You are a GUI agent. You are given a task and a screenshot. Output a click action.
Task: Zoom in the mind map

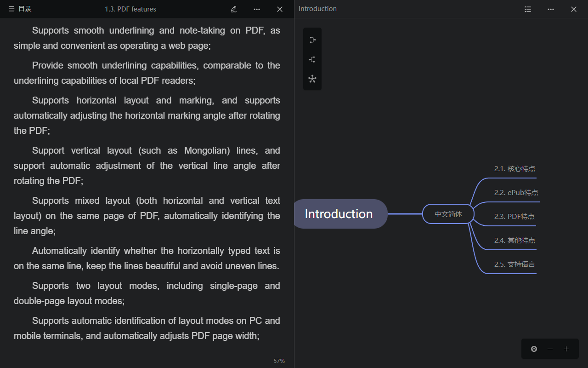(x=566, y=349)
